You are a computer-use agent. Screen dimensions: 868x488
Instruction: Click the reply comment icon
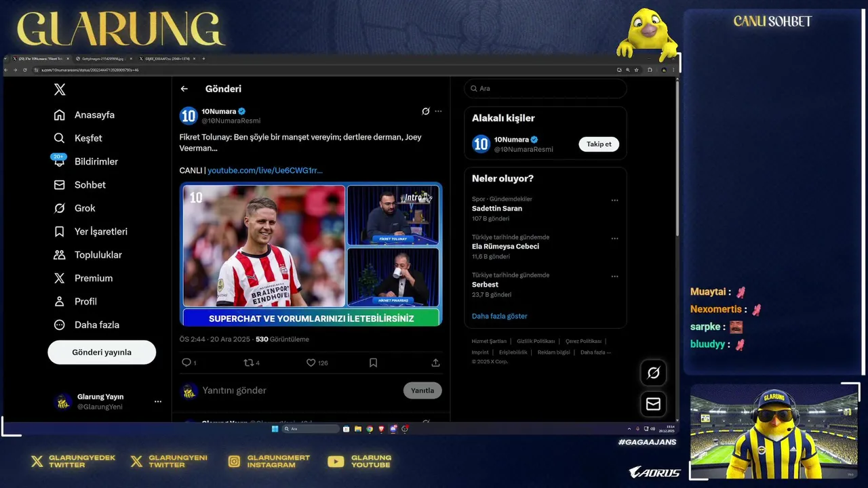coord(186,363)
